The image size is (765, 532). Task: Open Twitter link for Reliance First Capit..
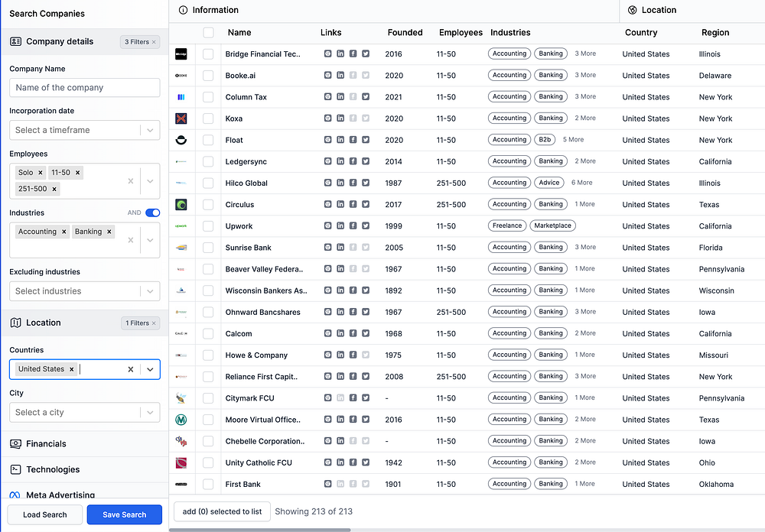click(x=366, y=376)
